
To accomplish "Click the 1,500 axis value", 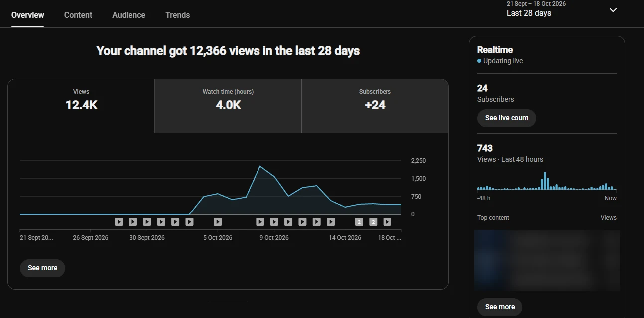I will (418, 179).
